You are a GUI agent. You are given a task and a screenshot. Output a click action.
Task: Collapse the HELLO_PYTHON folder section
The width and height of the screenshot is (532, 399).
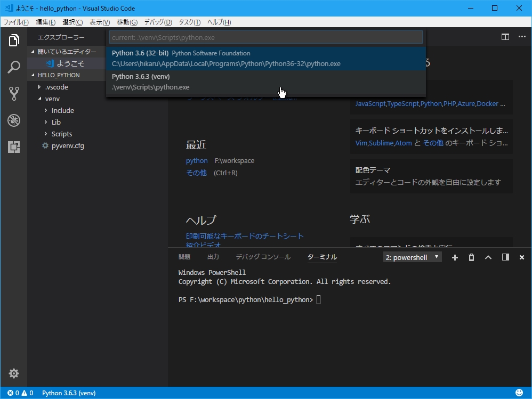[x=33, y=75]
